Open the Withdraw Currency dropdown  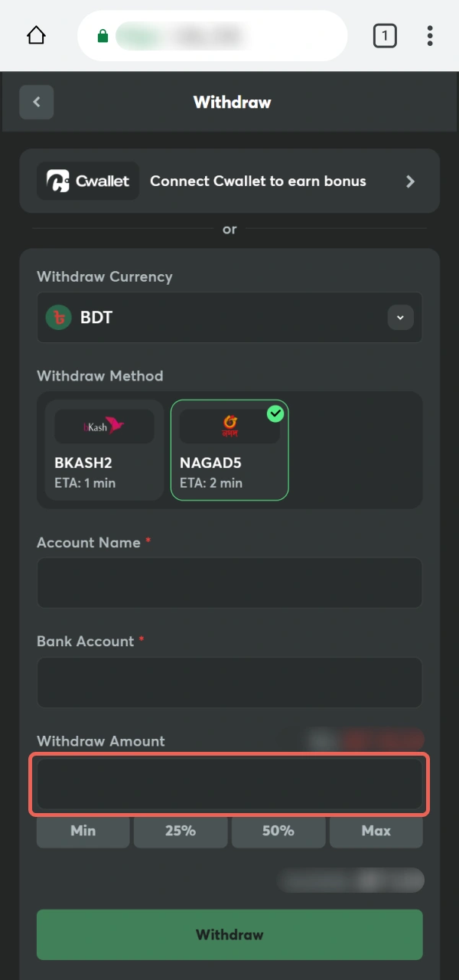(400, 317)
